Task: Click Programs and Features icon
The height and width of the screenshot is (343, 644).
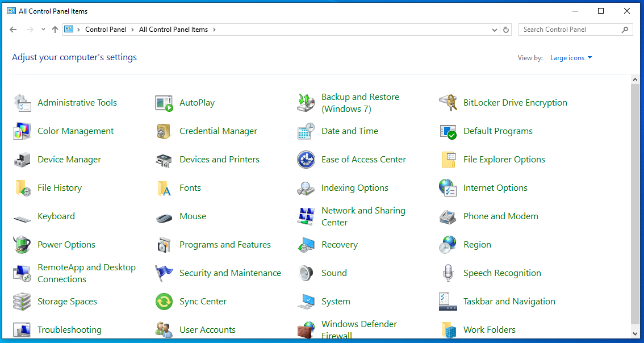Action: [164, 244]
